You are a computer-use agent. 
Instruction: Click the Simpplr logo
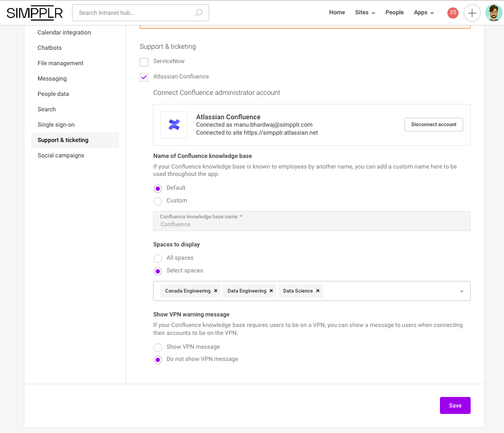(34, 13)
